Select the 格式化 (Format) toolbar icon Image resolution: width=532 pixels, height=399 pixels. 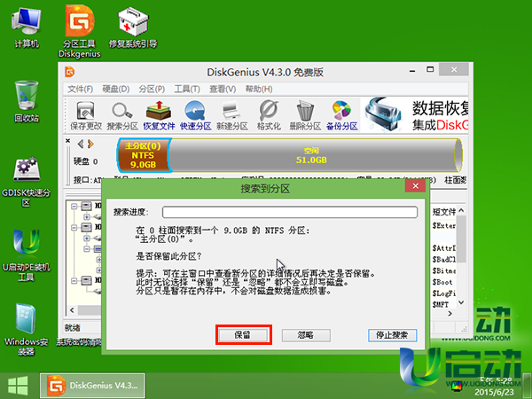pyautogui.click(x=269, y=115)
